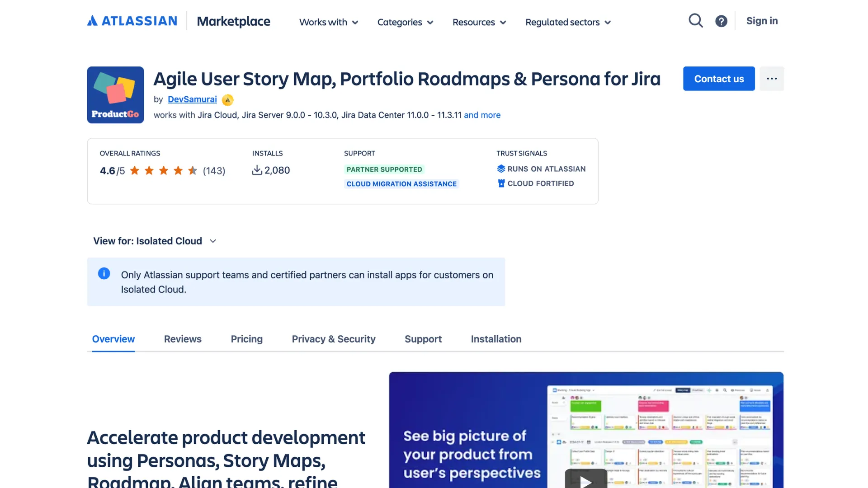Image resolution: width=868 pixels, height=488 pixels.
Task: Click the Cloud Migration Assistance badge
Action: point(401,184)
